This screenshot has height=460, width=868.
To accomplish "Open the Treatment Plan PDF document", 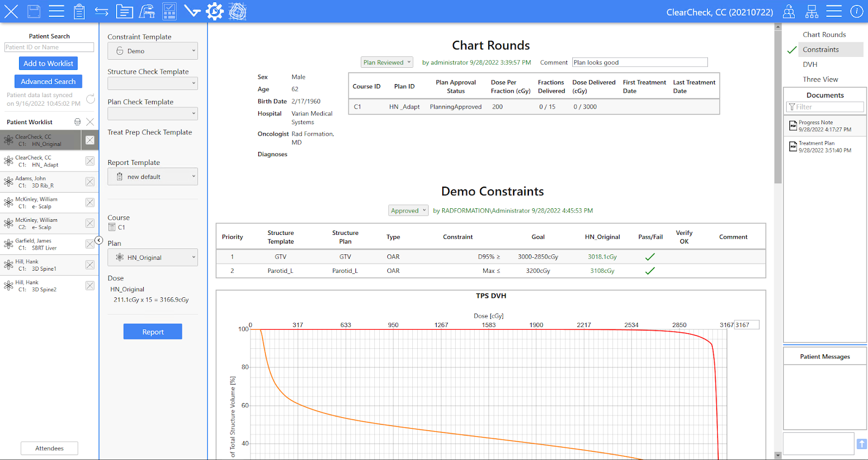I will pos(825,147).
